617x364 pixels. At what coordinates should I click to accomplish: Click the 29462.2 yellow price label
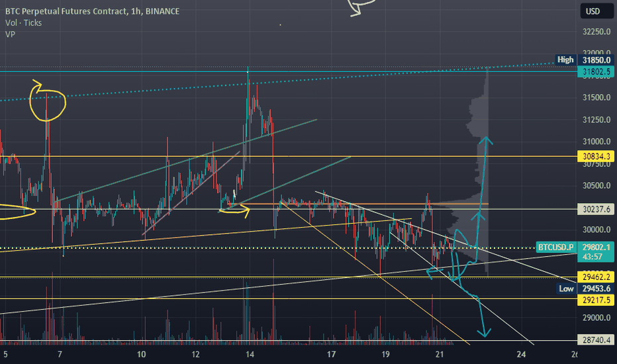pyautogui.click(x=596, y=277)
